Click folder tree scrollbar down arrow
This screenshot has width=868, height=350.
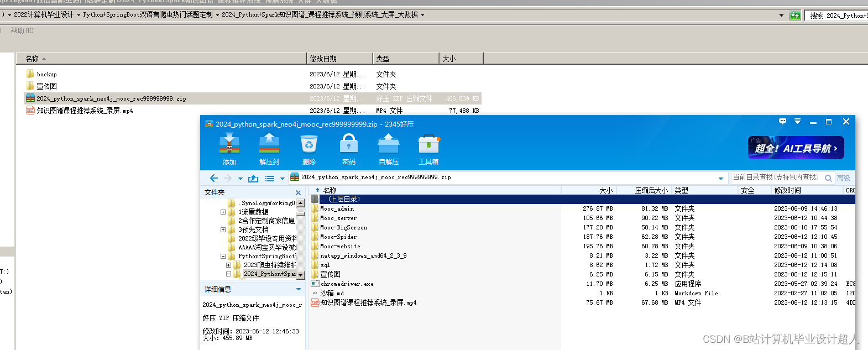pyautogui.click(x=301, y=275)
